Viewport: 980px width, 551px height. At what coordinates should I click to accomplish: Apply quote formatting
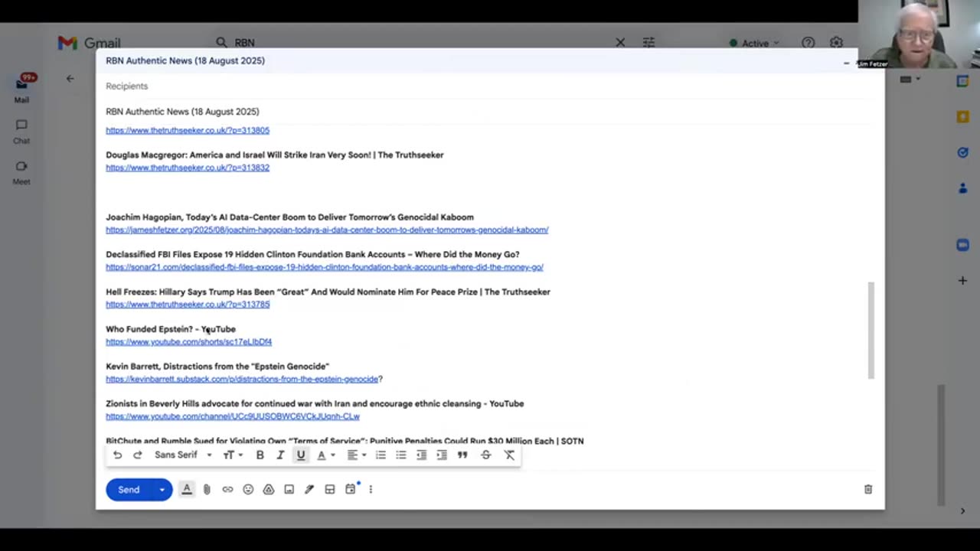pyautogui.click(x=462, y=455)
